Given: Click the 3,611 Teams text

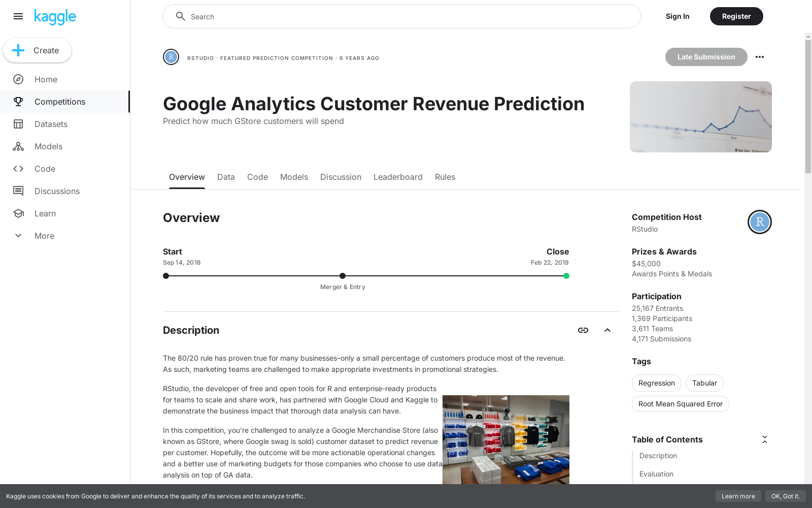Looking at the screenshot, I should 652,329.
